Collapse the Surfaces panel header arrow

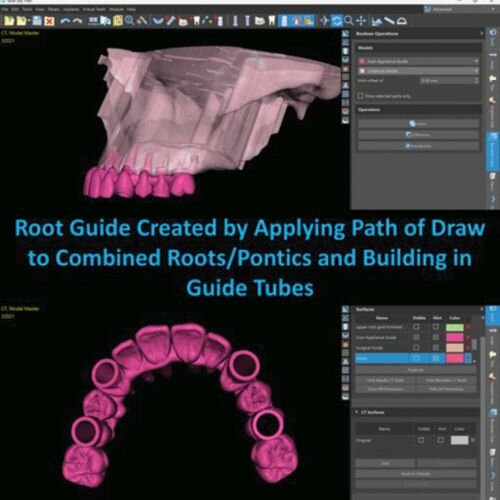(x=482, y=309)
